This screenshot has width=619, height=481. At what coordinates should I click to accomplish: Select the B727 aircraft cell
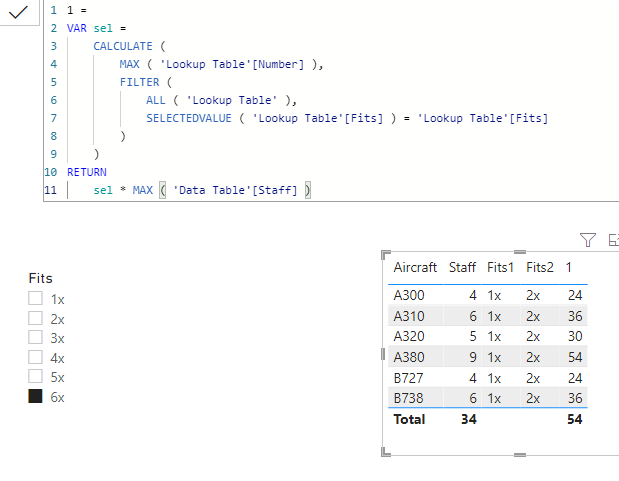(x=408, y=378)
